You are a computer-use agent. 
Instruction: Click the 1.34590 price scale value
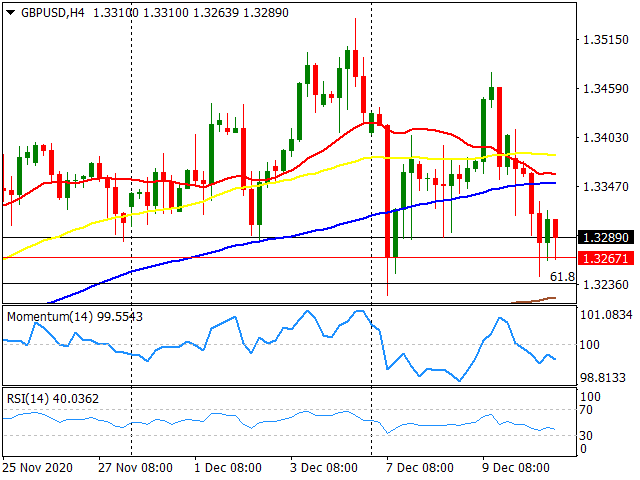click(x=606, y=89)
